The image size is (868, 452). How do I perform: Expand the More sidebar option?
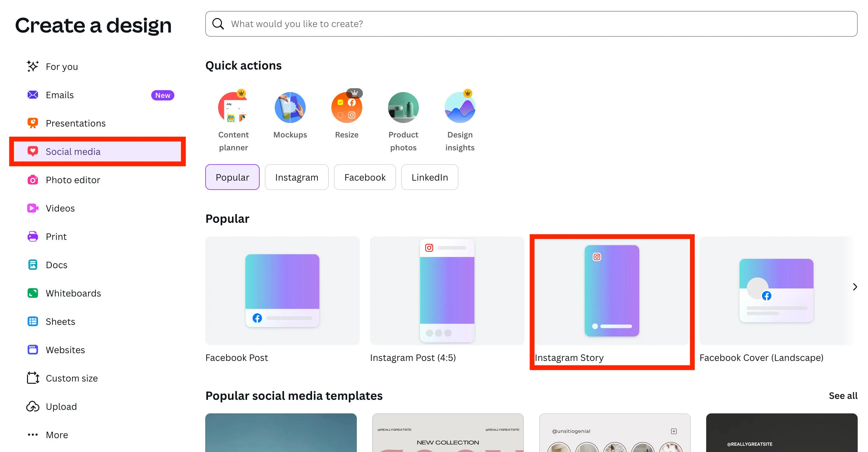57,435
